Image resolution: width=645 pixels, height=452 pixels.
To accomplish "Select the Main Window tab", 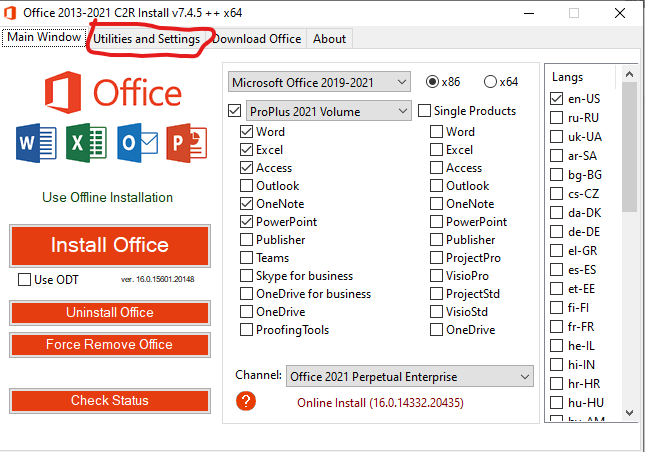I will [x=44, y=37].
